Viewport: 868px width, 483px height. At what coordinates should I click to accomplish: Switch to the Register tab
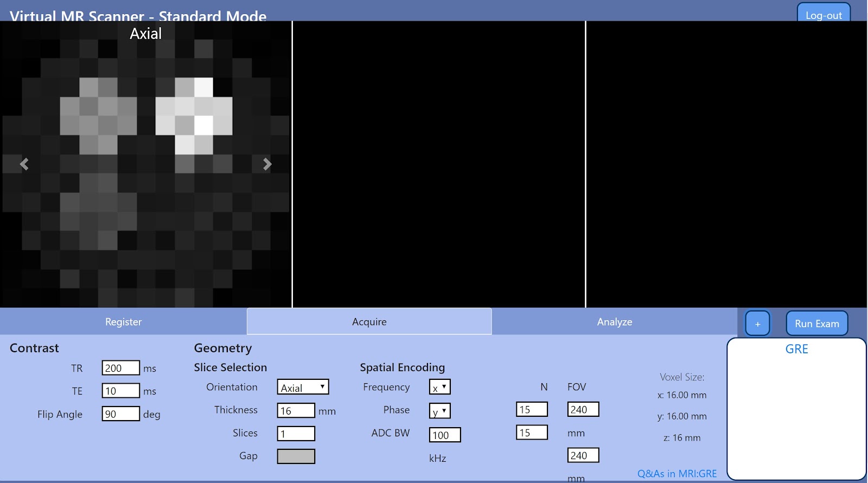[123, 322]
